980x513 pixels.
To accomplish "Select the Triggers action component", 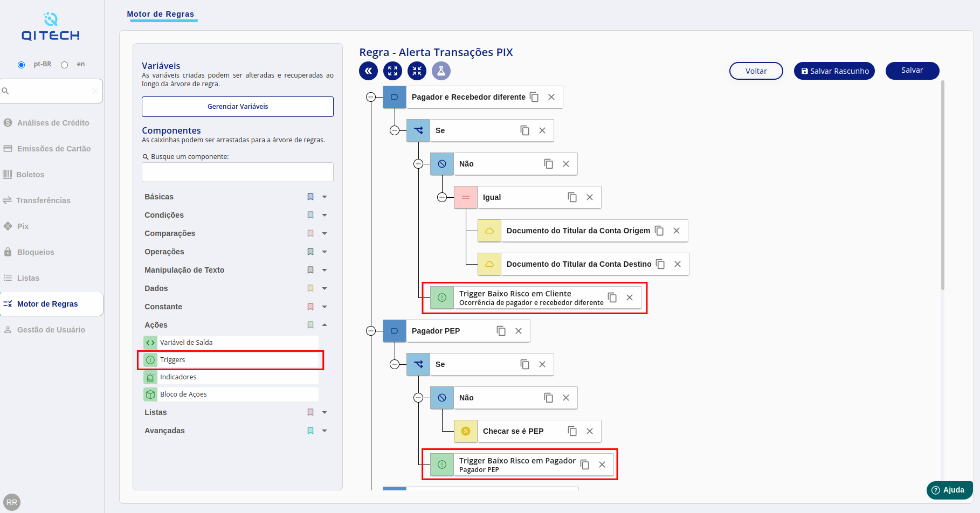I will tap(231, 360).
